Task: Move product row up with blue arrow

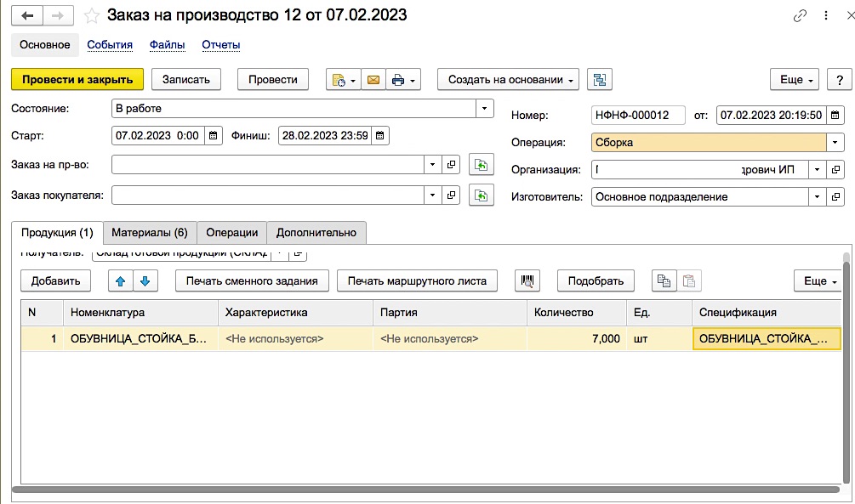Action: pyautogui.click(x=121, y=281)
